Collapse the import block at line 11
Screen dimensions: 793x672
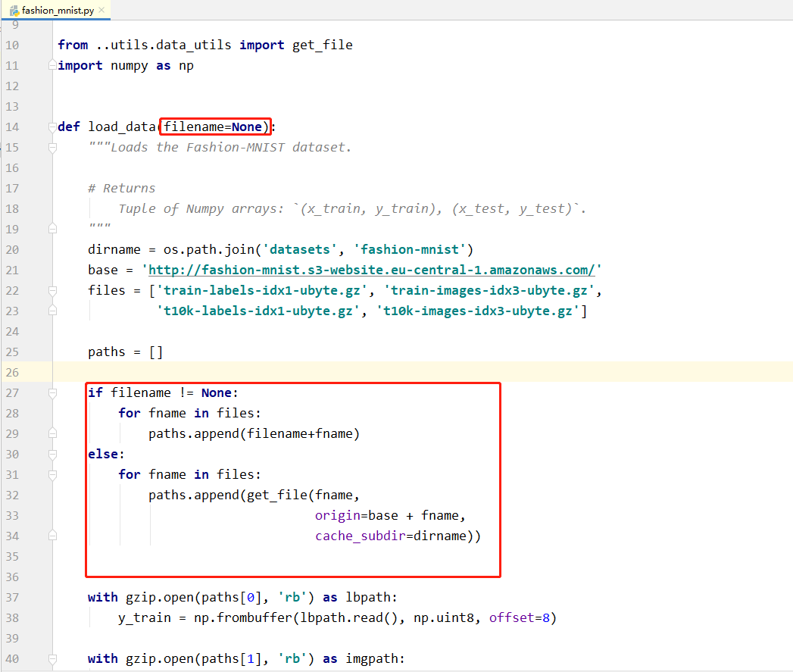[52, 65]
